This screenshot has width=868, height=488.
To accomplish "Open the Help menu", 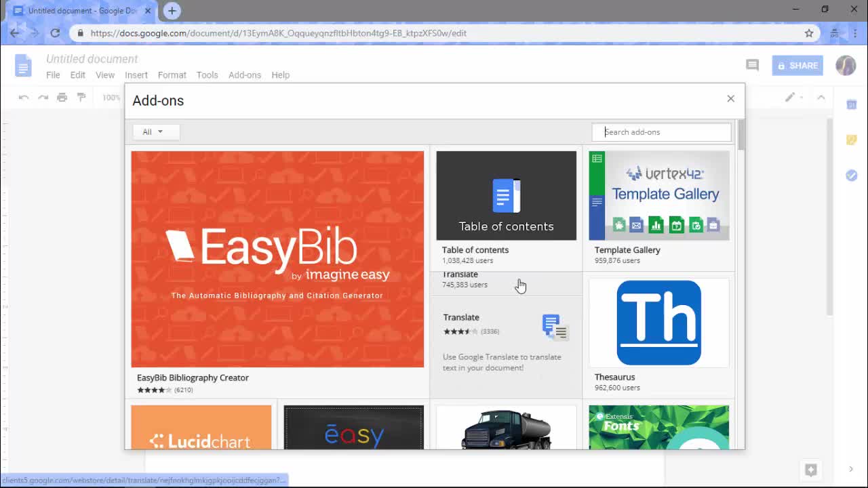I will [x=281, y=75].
